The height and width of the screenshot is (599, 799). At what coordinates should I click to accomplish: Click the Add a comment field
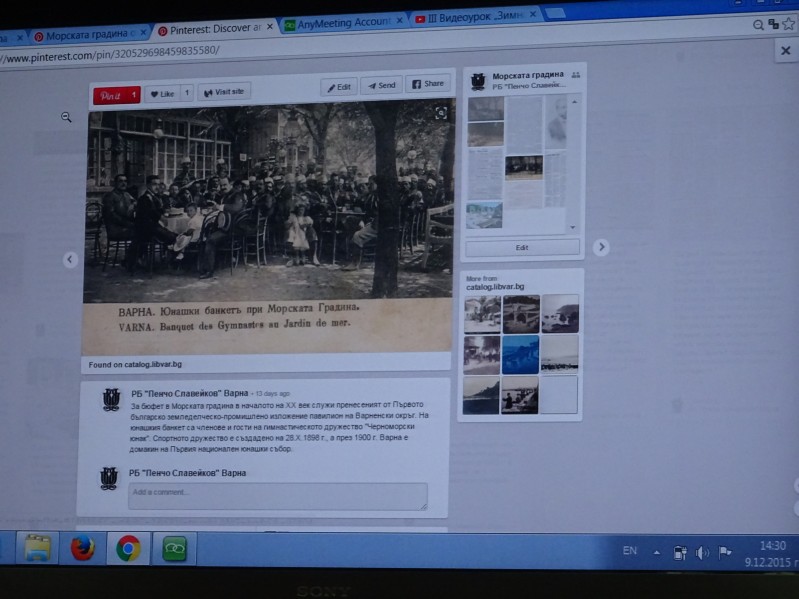277,495
